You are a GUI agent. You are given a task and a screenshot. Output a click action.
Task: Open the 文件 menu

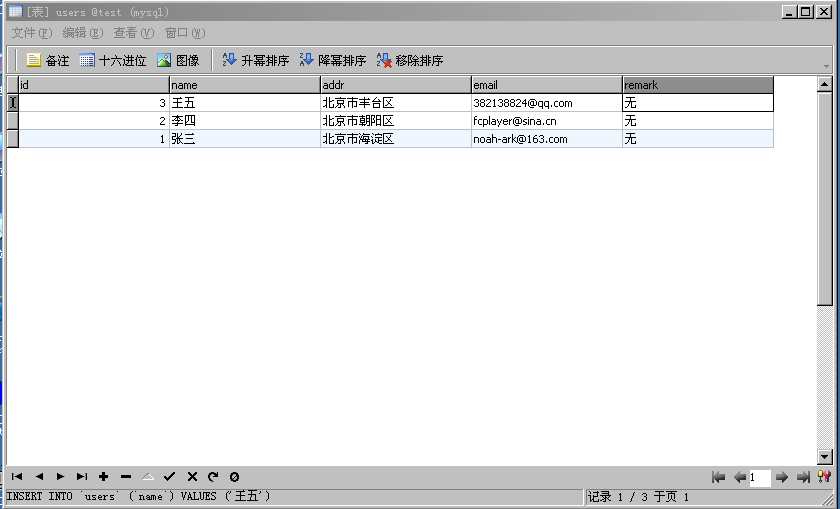32,33
